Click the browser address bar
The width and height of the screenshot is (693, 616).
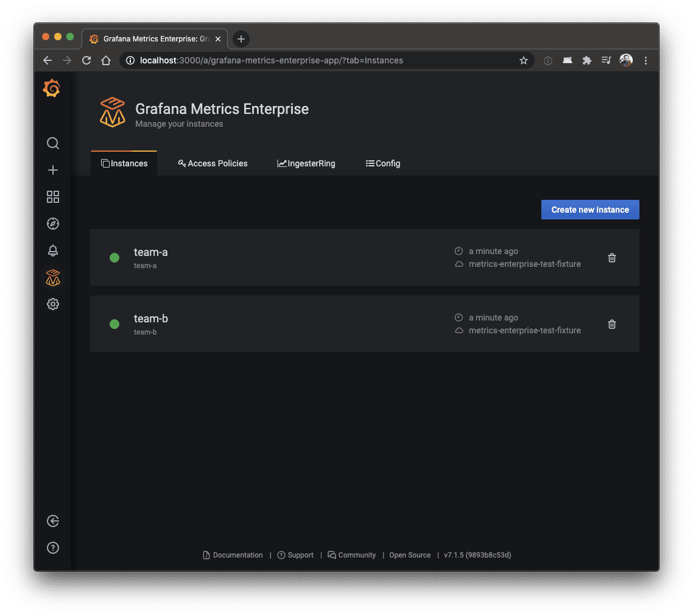pos(317,60)
